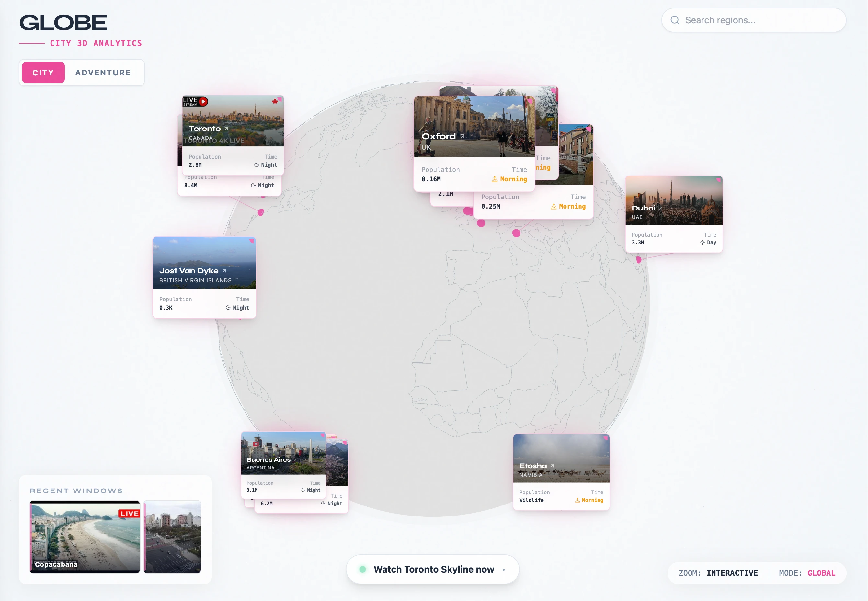868x601 pixels.
Task: Switch to the ADVENTURE tab
Action: click(x=103, y=73)
